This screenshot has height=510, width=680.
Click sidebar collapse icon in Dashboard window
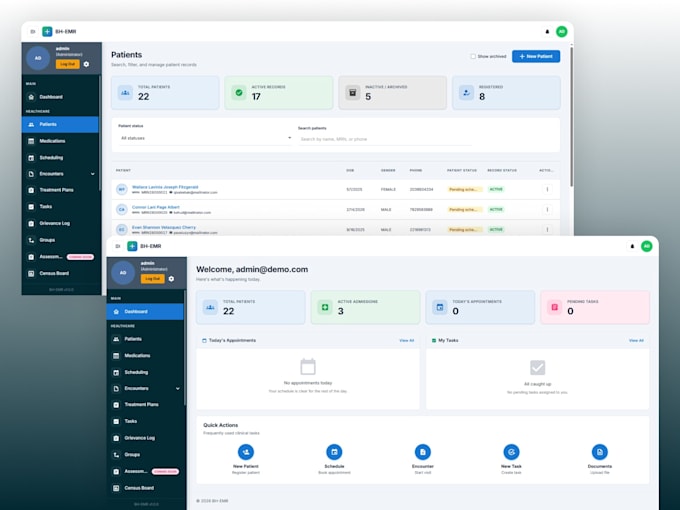[x=118, y=246]
